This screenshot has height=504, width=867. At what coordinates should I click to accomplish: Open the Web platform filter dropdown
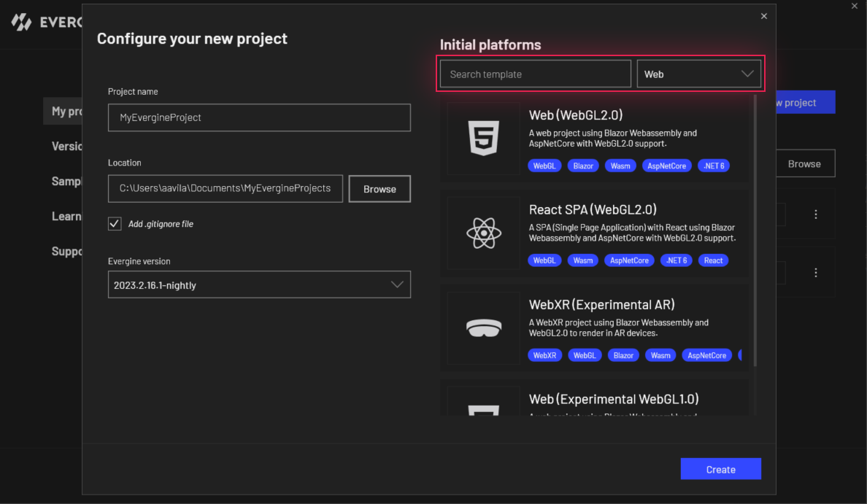tap(699, 74)
